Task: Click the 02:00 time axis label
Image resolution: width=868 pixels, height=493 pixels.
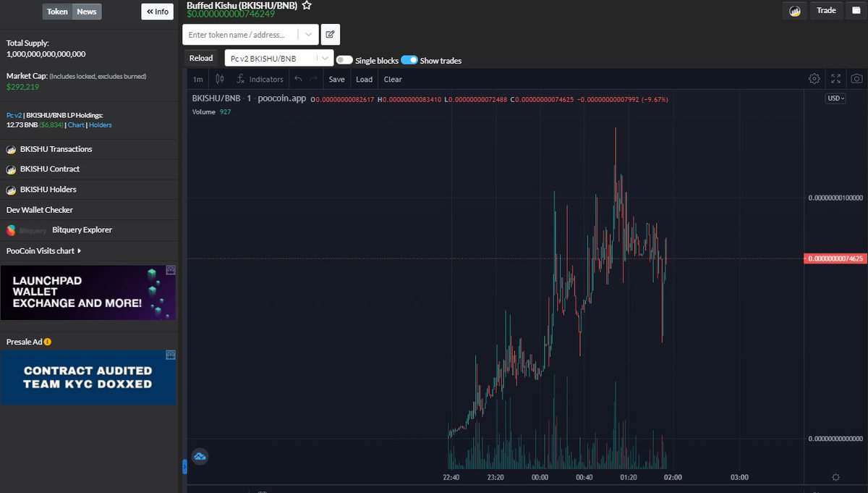Action: (673, 477)
